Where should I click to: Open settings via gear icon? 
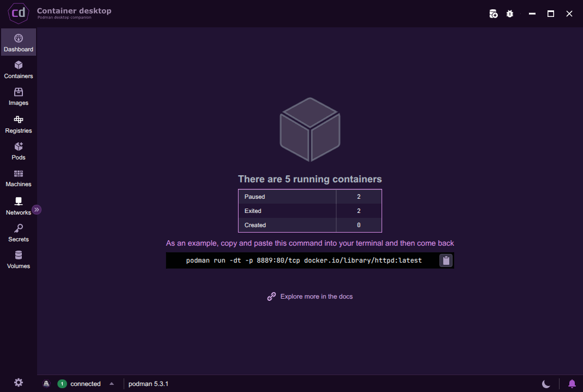point(18,382)
